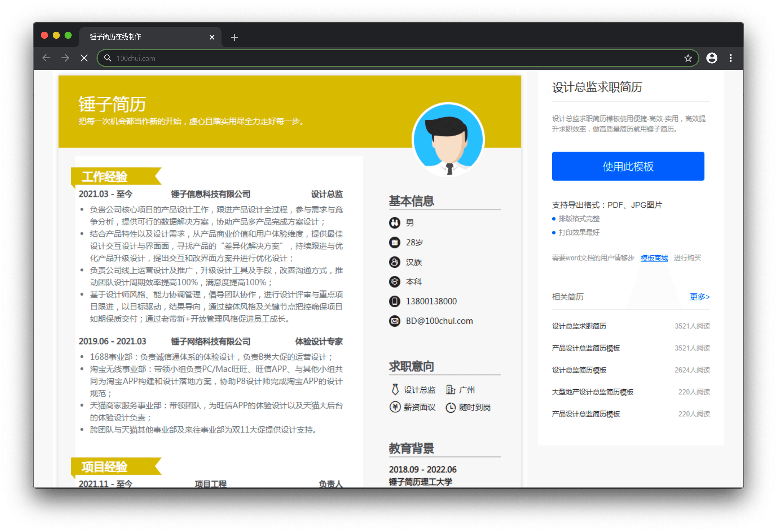Click the 项目经验 section banner

pos(116,466)
